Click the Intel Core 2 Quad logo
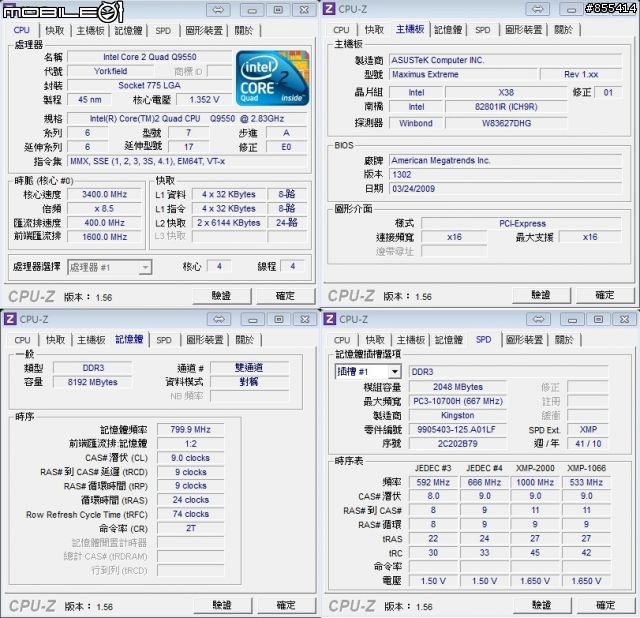640x618 pixels. [273, 78]
